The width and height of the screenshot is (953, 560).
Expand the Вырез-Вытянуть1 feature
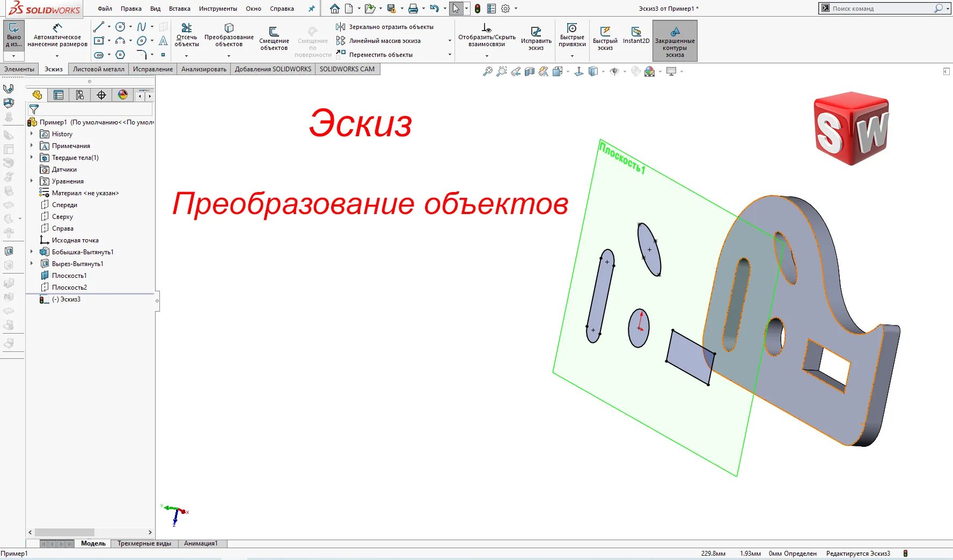coord(32,263)
